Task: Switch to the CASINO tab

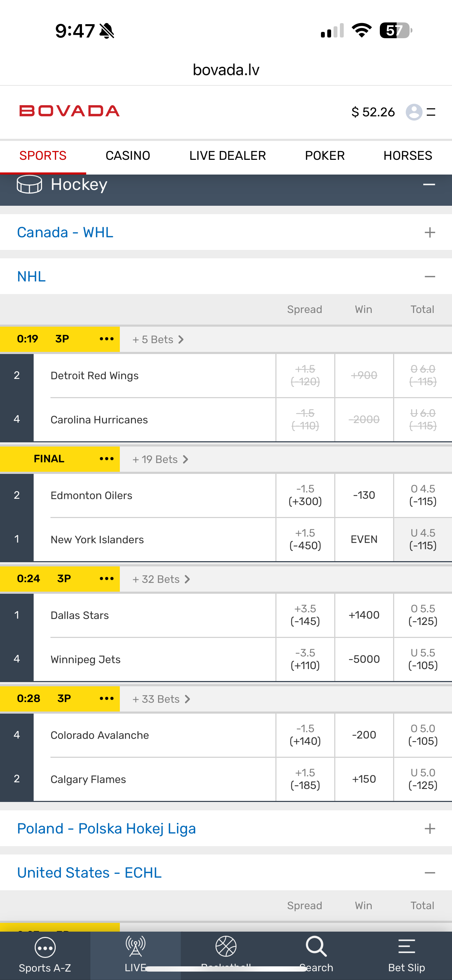Action: pos(128,156)
